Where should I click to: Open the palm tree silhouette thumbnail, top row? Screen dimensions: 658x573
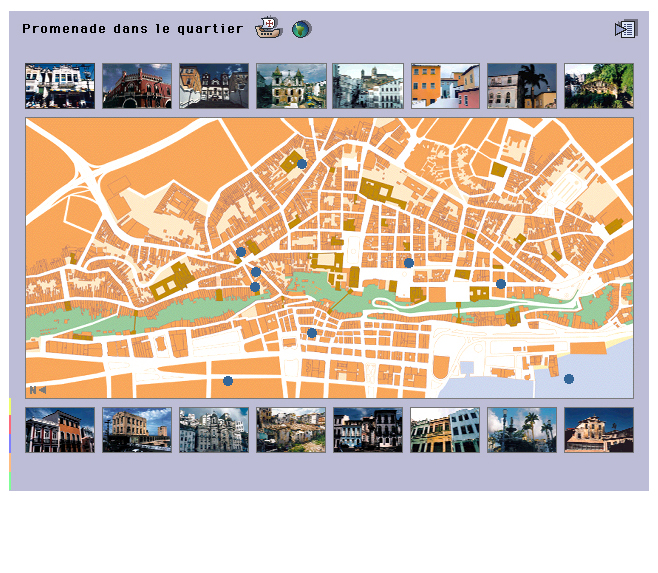522,86
